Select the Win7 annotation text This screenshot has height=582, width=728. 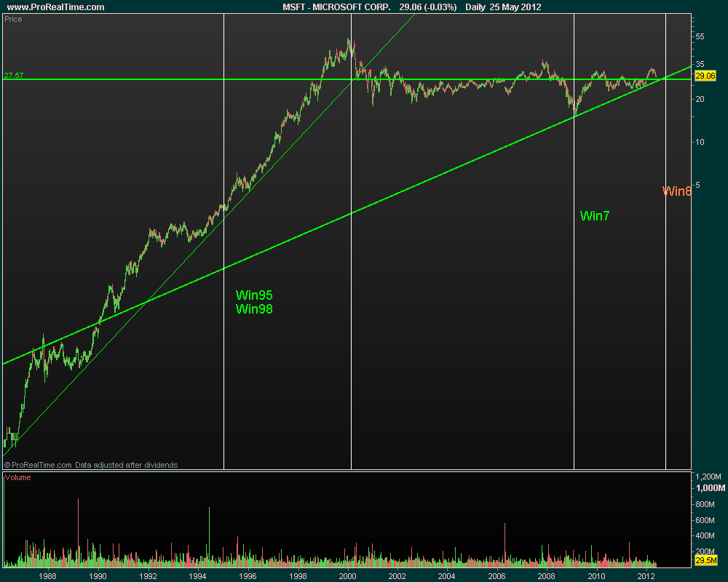point(595,216)
